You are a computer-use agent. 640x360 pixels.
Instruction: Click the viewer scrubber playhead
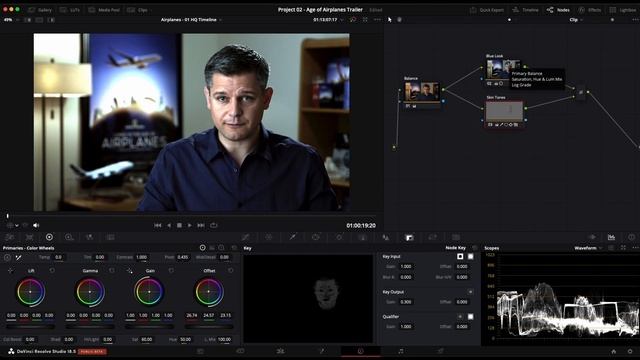point(7,216)
